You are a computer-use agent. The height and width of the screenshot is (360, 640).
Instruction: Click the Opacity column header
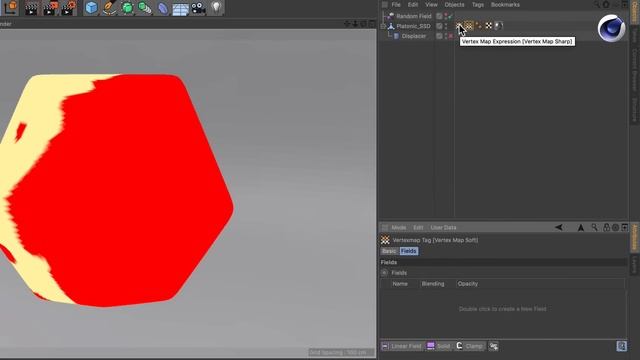click(468, 284)
